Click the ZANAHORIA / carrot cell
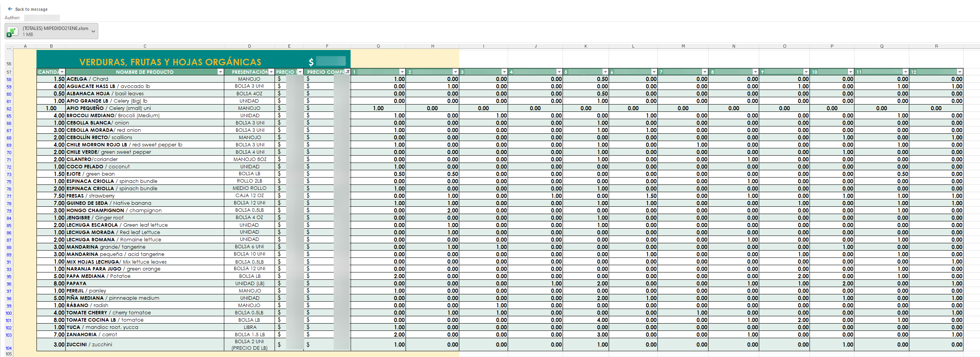The width and height of the screenshot is (980, 357). tap(145, 335)
